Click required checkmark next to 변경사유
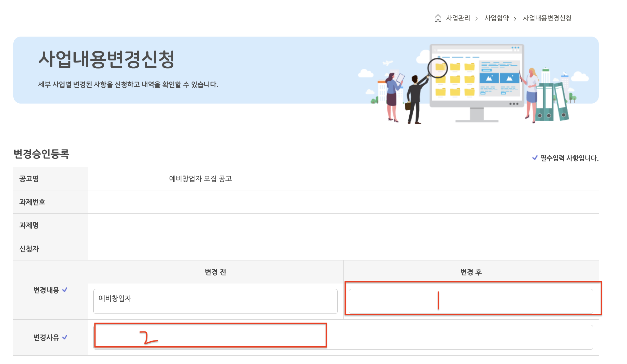Viewport: 627px width, 364px height. [65, 337]
